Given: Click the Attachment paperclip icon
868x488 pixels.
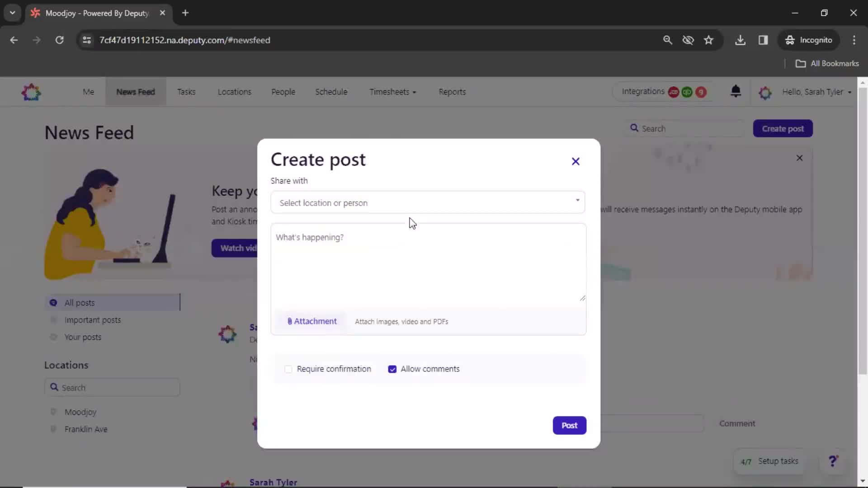Looking at the screenshot, I should tap(289, 321).
